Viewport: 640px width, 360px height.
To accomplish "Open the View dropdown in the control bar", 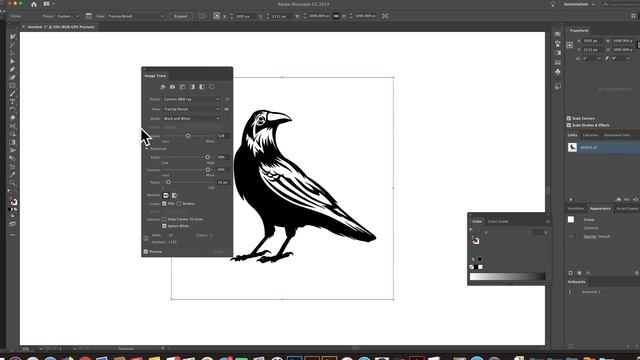I will click(x=136, y=16).
